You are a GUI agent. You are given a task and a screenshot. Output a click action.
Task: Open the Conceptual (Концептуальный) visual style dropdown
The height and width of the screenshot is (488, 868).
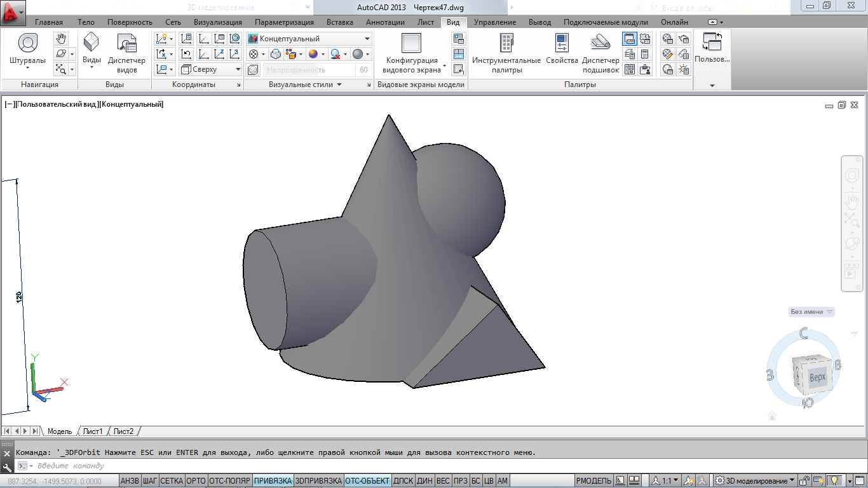(x=309, y=39)
